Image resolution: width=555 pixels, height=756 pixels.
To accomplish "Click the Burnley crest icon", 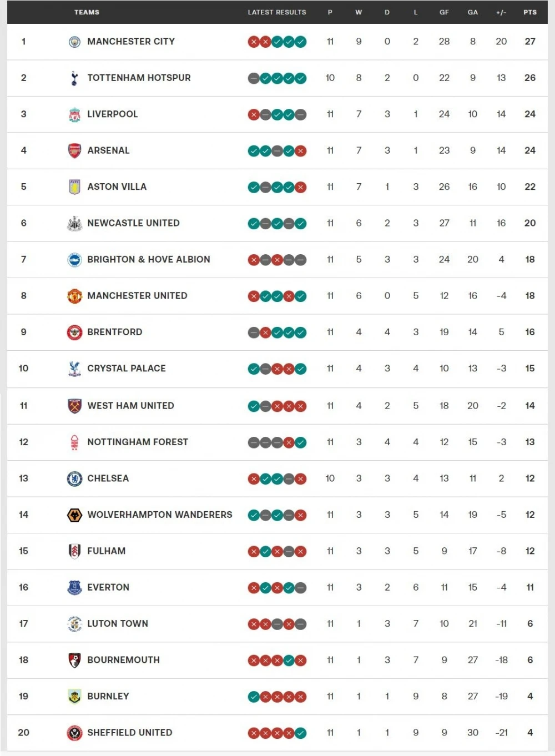I will point(74,696).
